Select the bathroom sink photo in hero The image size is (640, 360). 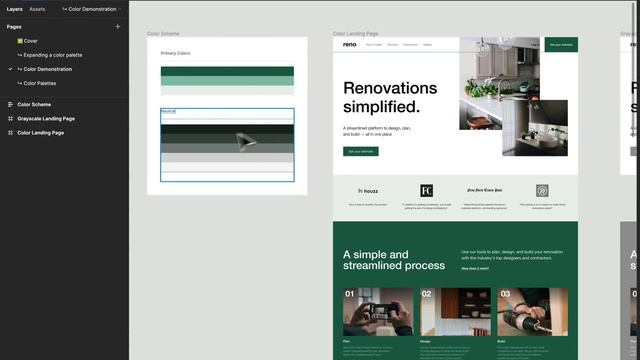pyautogui.click(x=535, y=128)
